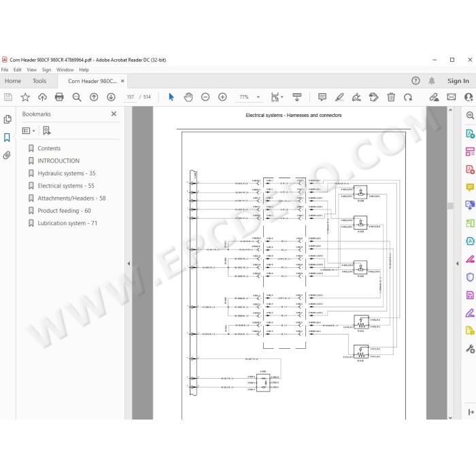Open the attachments paperclip panel
Viewport: 476px width, 476px height.
(x=7, y=156)
